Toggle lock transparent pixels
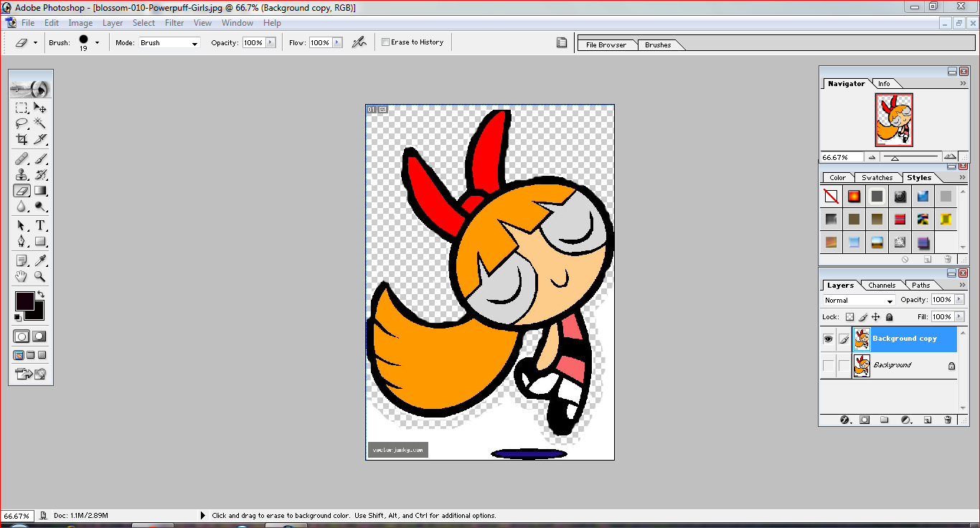Screen dimensions: 980x528 [x=849, y=316]
